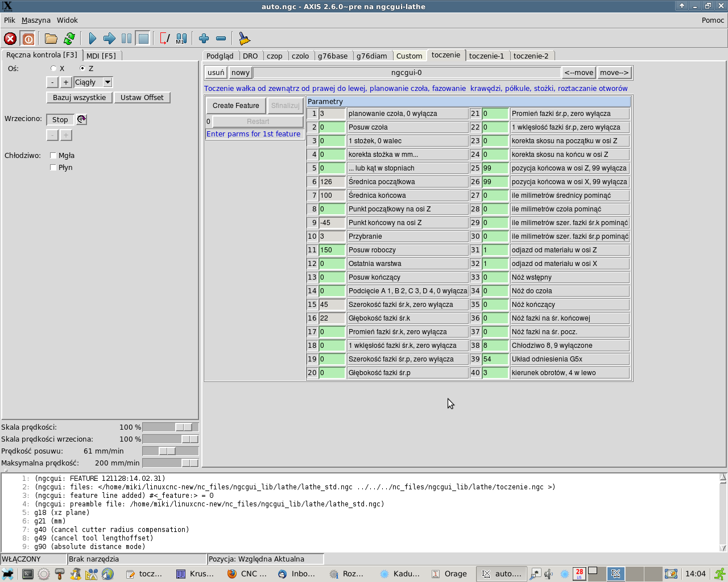Viewport: 728px width, 582px height.
Task: Click the Bazuj wszystkie button
Action: 80,98
